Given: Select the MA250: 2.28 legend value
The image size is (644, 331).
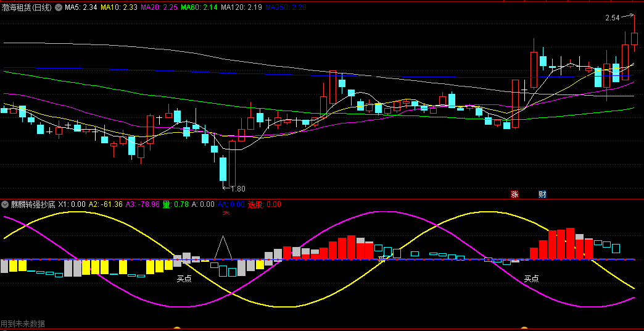Looking at the screenshot, I should [286, 7].
